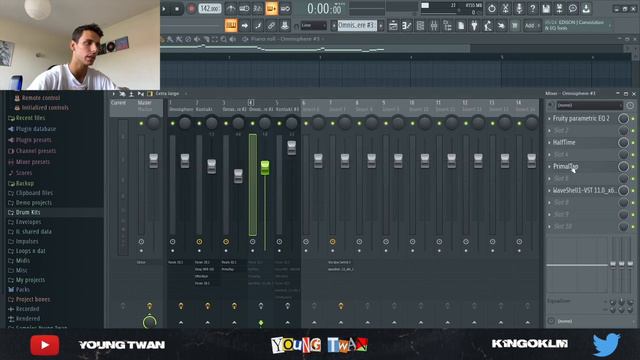This screenshot has width=640, height=360.
Task: Mute insert 3 track green LED
Action: [226, 123]
